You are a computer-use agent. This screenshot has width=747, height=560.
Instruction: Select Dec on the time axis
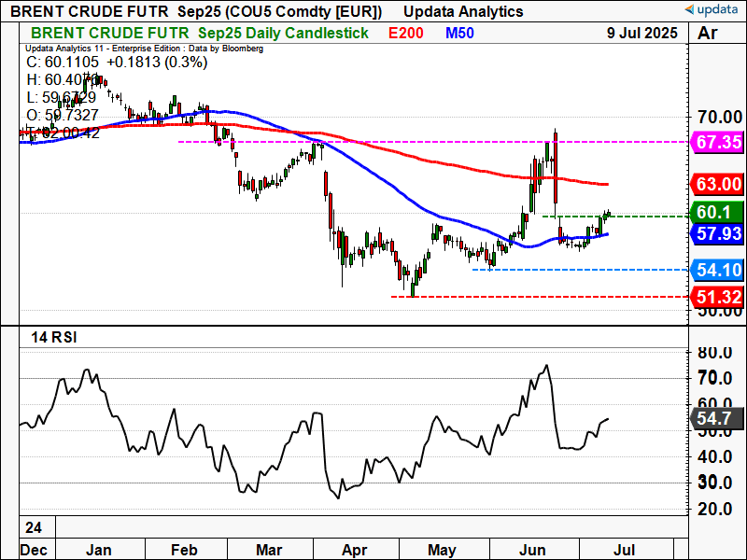point(34,550)
